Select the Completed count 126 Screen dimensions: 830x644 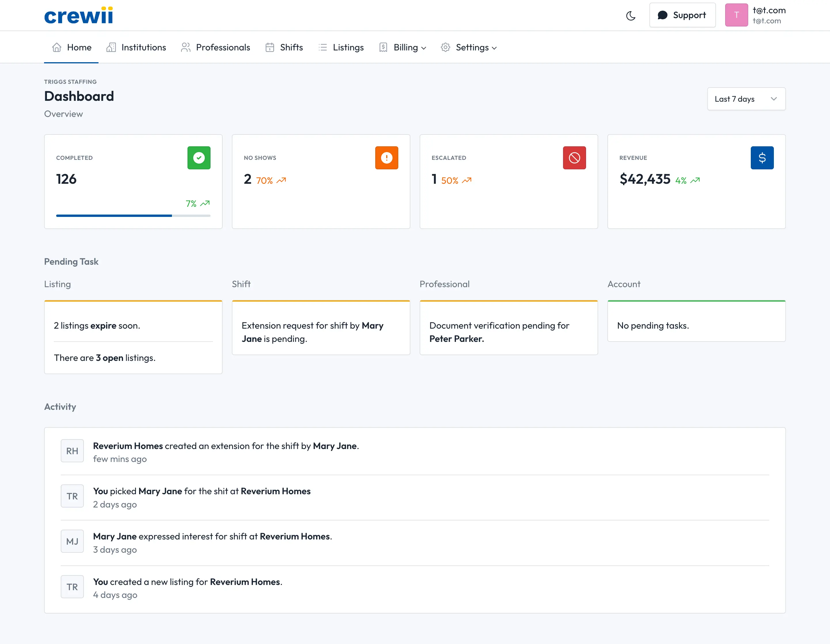pyautogui.click(x=66, y=179)
